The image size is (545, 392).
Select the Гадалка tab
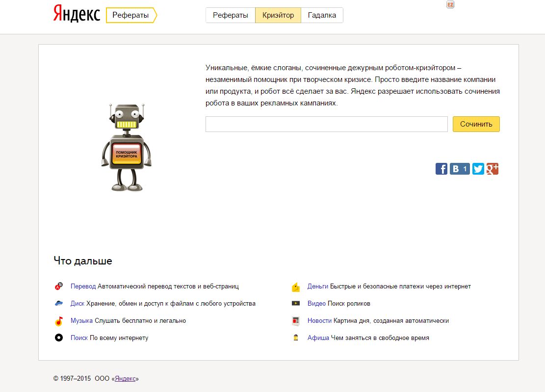tap(322, 15)
